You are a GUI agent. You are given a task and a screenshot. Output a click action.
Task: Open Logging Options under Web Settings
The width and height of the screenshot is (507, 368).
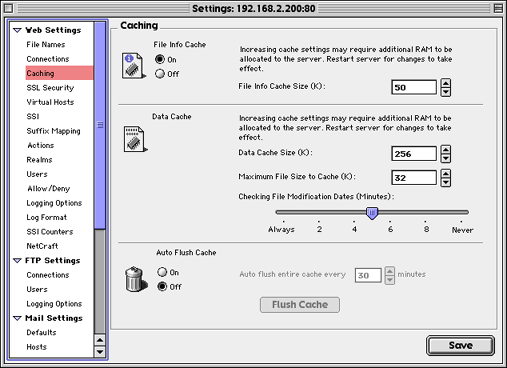pyautogui.click(x=54, y=203)
